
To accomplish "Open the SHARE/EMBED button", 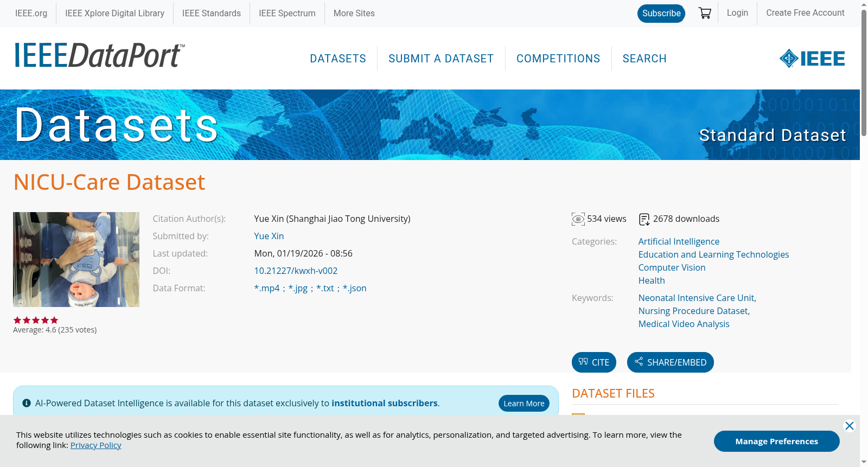I will [671, 362].
